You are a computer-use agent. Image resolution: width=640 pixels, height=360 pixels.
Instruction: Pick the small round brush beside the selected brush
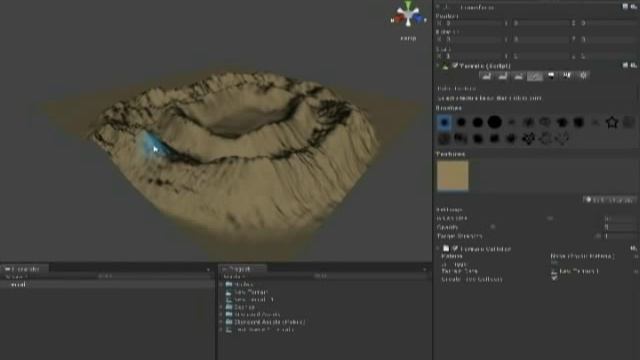(461, 122)
